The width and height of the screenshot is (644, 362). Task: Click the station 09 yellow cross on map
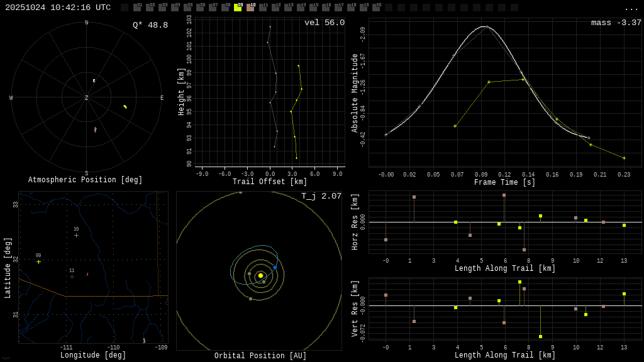[38, 262]
